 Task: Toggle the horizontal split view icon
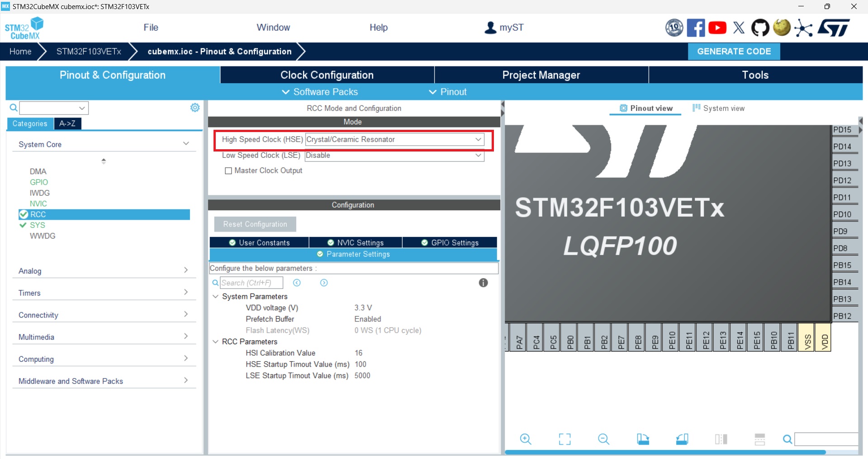pos(760,439)
